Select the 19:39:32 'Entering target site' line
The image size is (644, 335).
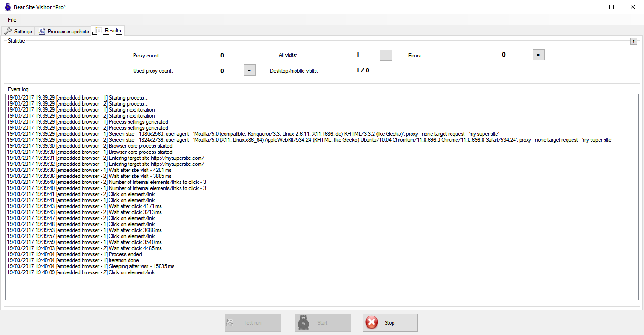click(x=105, y=164)
